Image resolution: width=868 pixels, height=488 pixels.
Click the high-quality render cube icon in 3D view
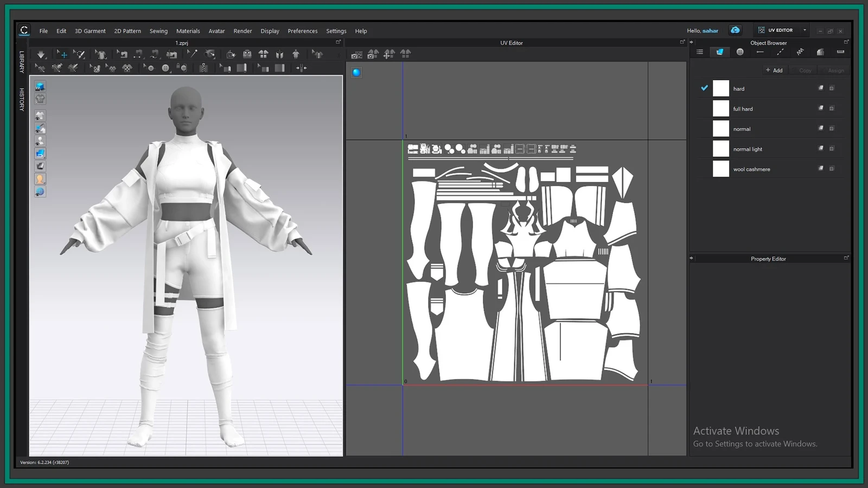point(40,86)
